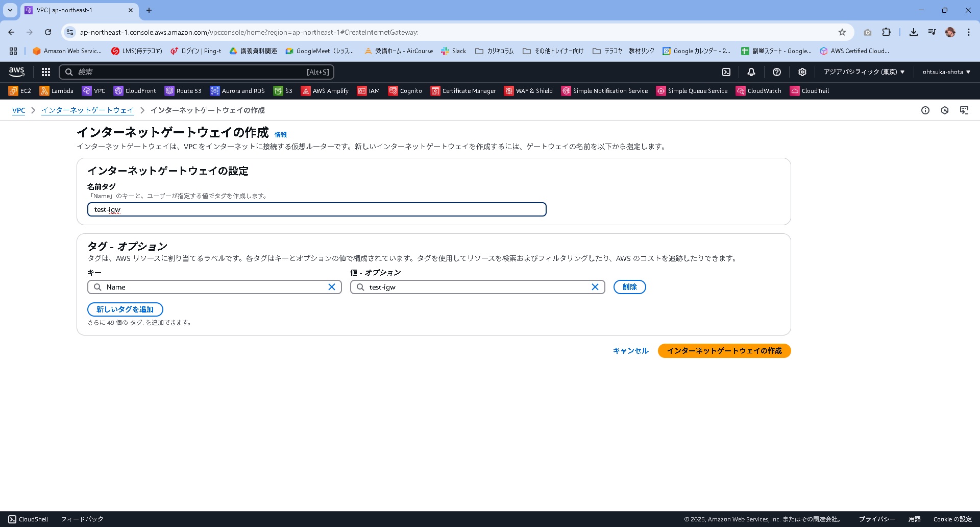The image size is (980, 527).
Task: Open the S3 service shortcut
Action: coord(283,90)
